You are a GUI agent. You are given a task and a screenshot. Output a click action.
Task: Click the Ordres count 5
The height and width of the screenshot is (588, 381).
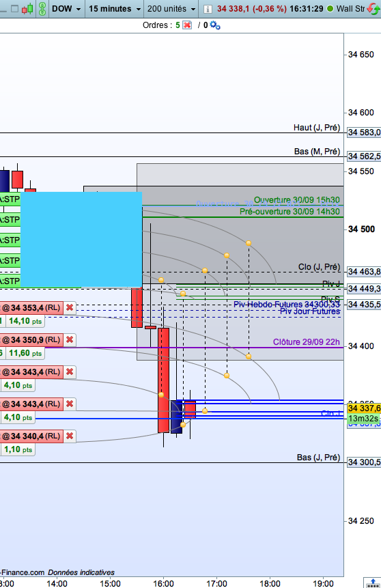pyautogui.click(x=178, y=25)
